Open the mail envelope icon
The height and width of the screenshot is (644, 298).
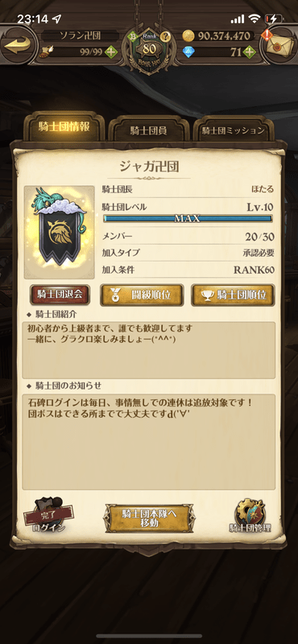[279, 44]
